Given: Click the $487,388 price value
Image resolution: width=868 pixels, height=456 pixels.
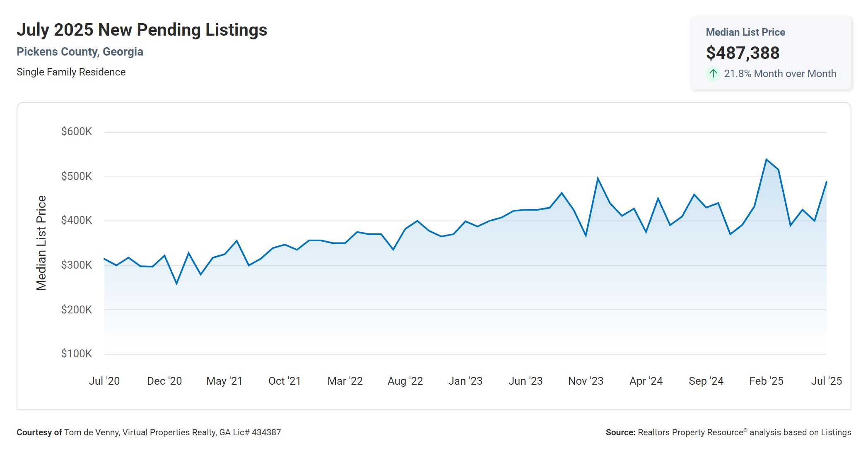Looking at the screenshot, I should tap(743, 53).
